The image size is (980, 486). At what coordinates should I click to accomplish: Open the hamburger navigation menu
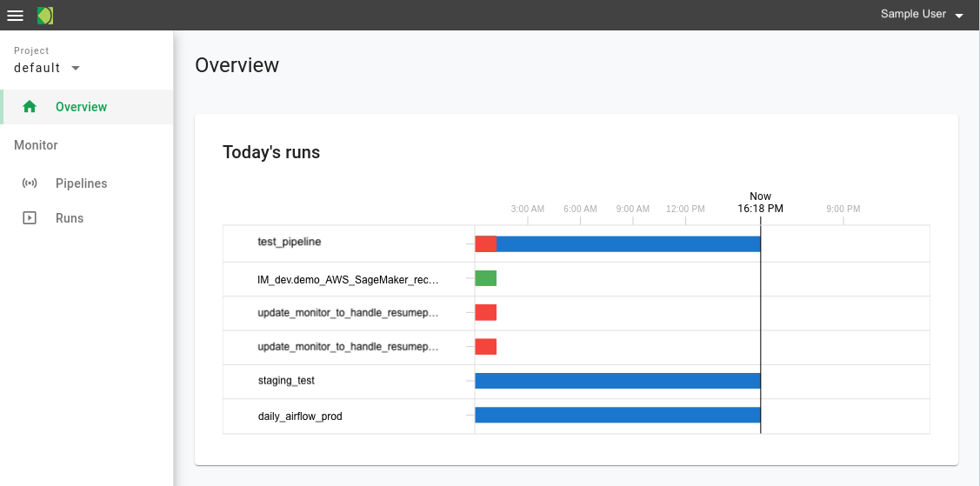(15, 16)
